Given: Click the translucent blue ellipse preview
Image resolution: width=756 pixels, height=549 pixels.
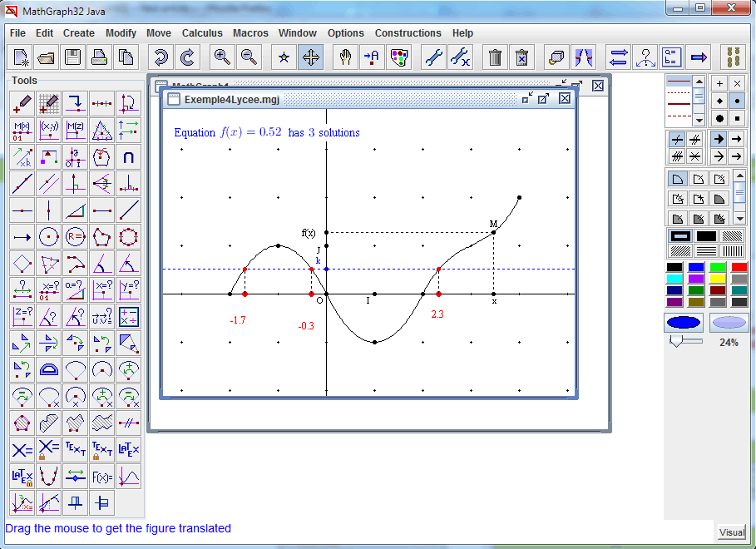Looking at the screenshot, I should point(729,322).
